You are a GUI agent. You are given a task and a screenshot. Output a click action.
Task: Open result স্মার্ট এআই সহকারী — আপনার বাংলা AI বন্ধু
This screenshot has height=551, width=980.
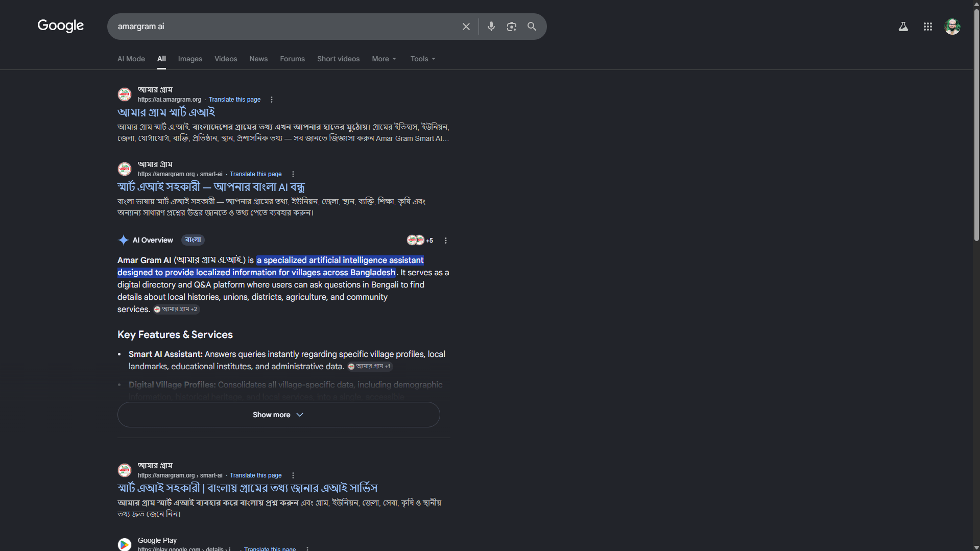pyautogui.click(x=211, y=187)
